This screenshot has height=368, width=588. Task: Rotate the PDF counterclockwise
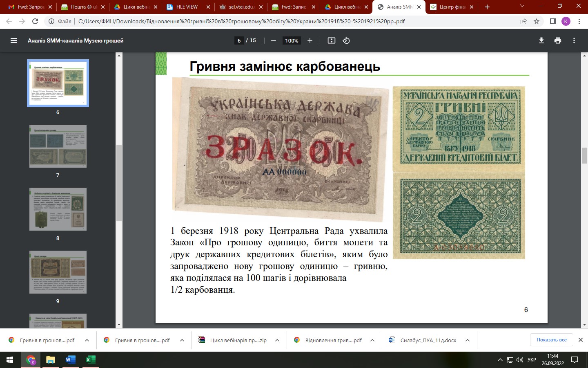pos(346,40)
